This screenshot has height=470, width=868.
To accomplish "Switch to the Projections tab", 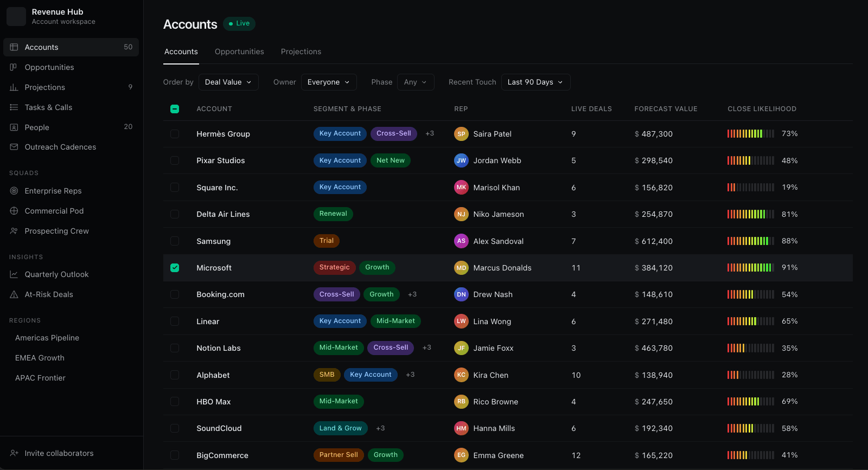I will coord(301,51).
